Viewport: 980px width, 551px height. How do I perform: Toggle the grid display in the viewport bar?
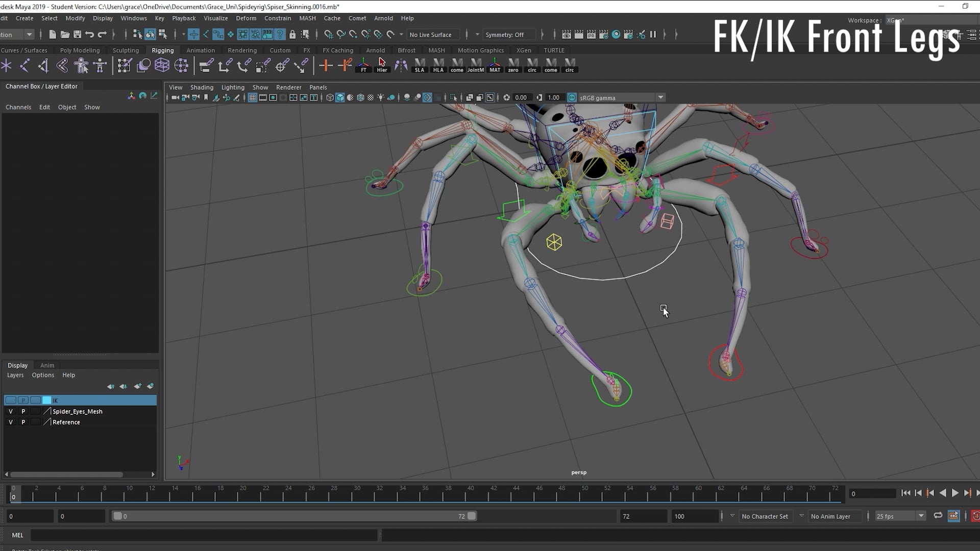pos(253,97)
